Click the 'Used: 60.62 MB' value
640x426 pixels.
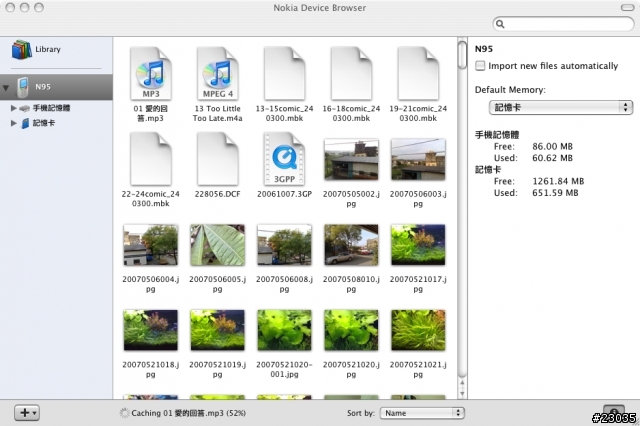coord(552,158)
